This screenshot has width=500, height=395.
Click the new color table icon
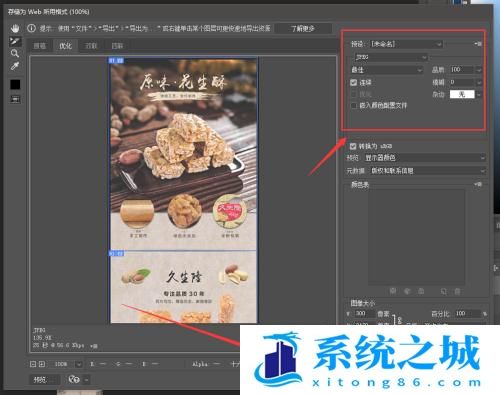coord(443,291)
